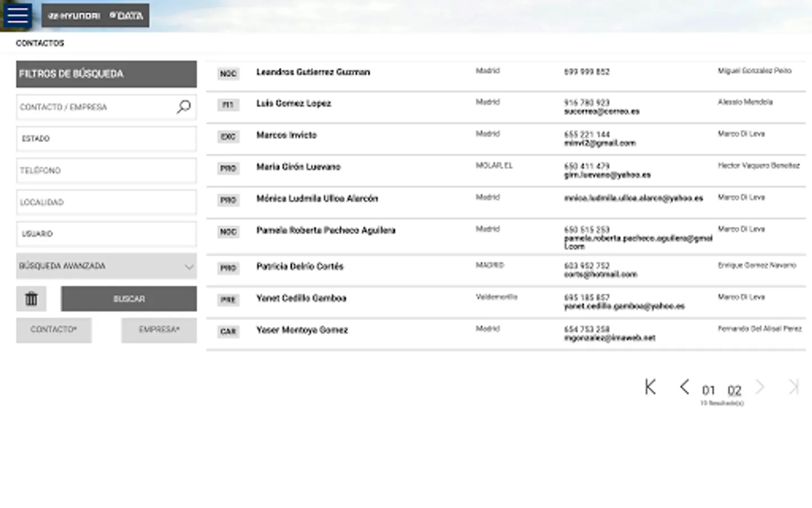The width and height of the screenshot is (812, 508).
Task: Open contact Yanet Cedillo Gamboa
Action: [x=301, y=298]
